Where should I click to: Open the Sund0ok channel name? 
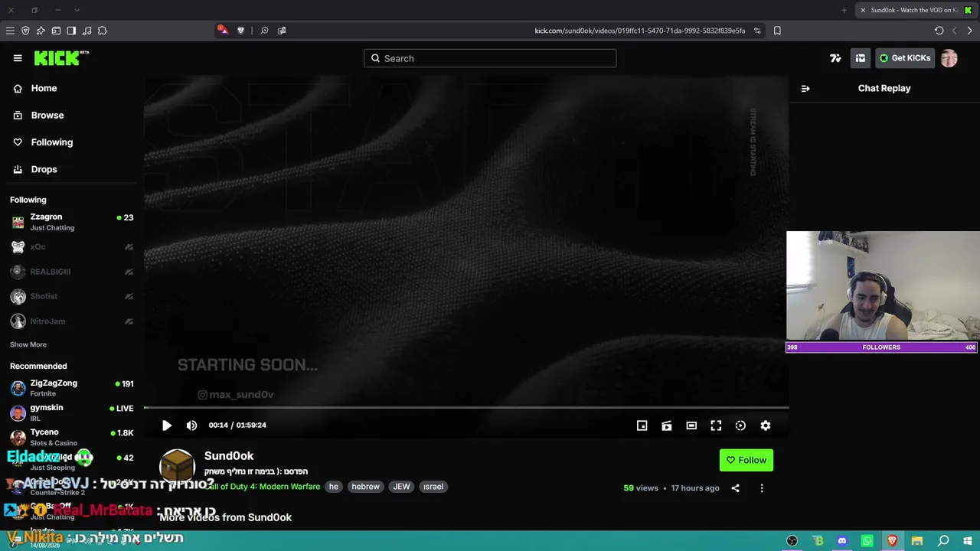[229, 456]
